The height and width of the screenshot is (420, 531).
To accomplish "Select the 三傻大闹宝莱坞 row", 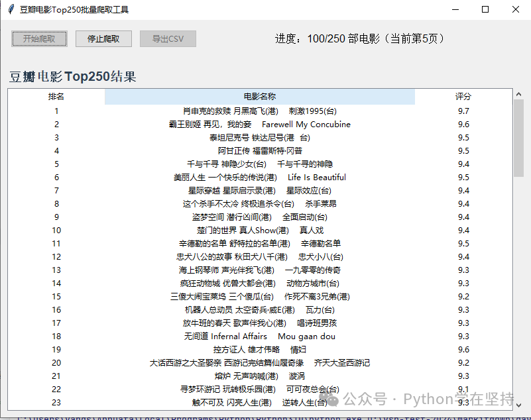I will tap(260, 297).
